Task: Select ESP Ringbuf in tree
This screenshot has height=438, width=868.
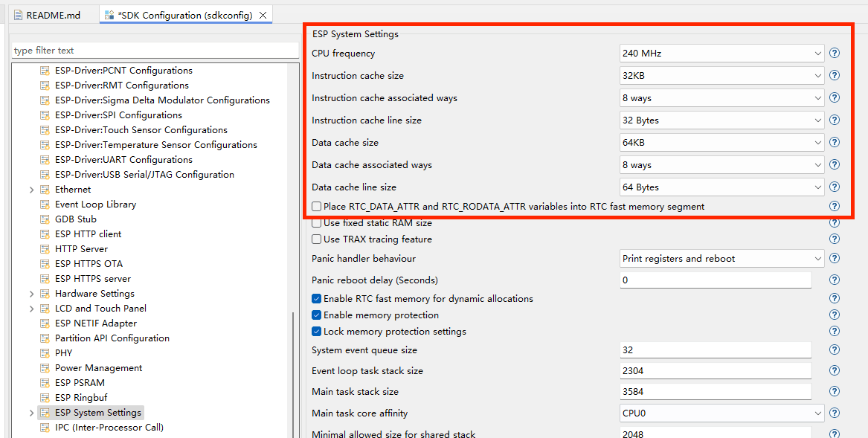Action: 81,398
